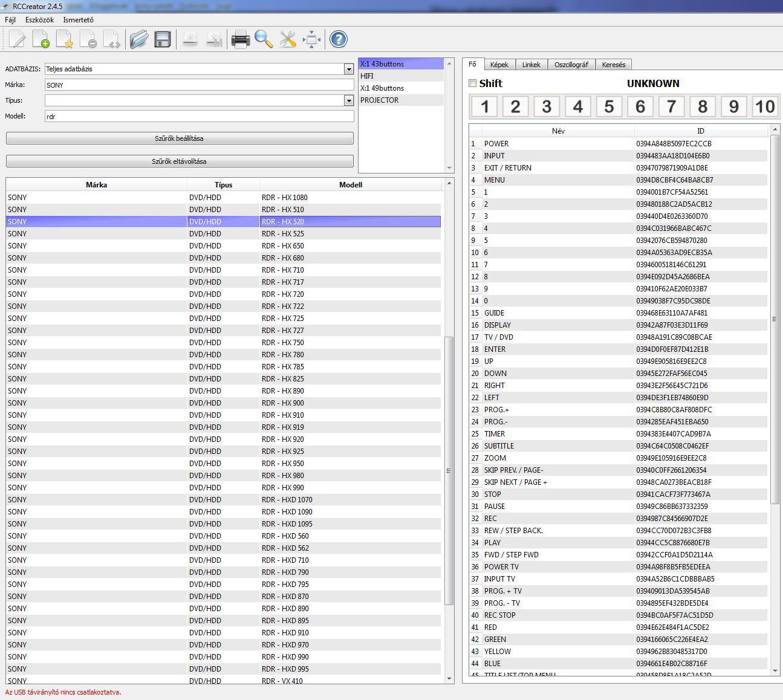
Task: Switch to the Oszcillográf tab
Action: [571, 65]
